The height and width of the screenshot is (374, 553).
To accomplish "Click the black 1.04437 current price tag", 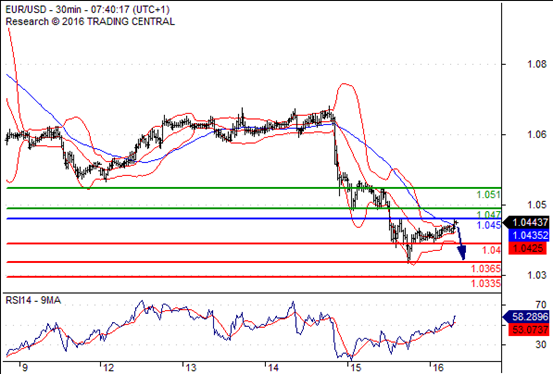I will pos(526,222).
